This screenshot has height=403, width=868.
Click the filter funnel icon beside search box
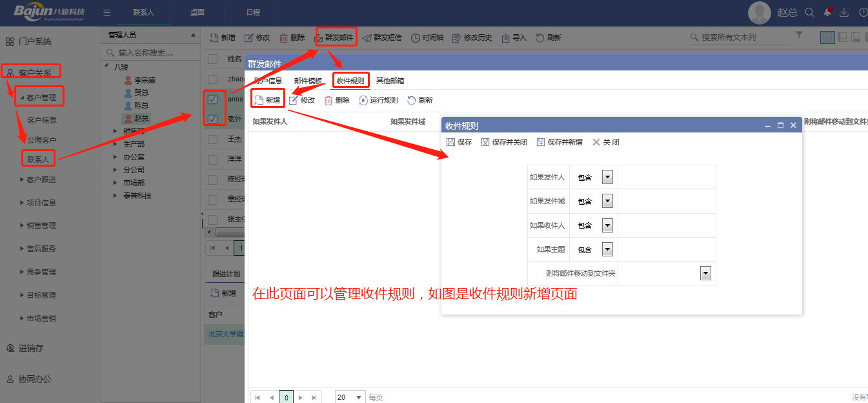point(799,36)
